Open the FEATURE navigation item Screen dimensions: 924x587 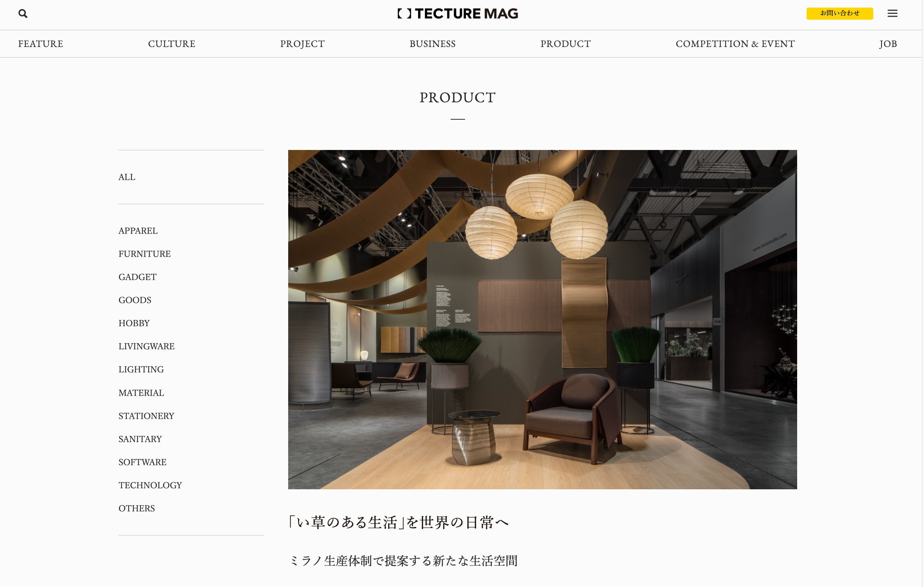tap(41, 44)
